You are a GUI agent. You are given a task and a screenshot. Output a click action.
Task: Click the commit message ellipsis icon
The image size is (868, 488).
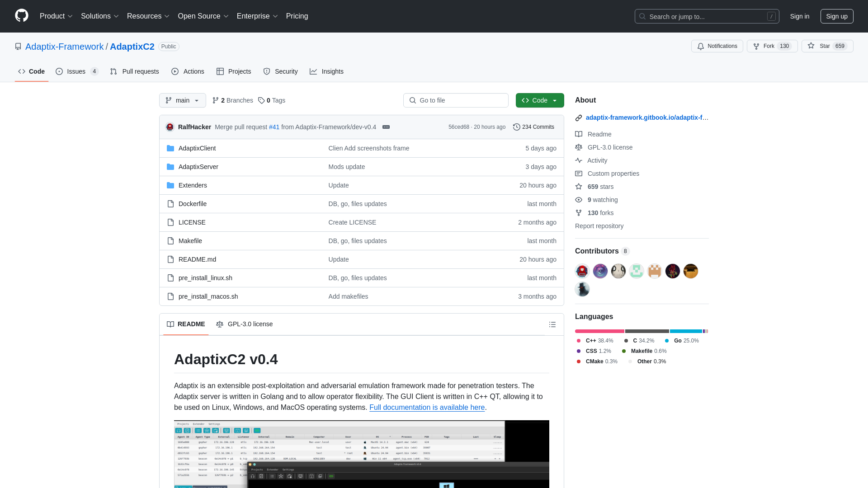386,127
